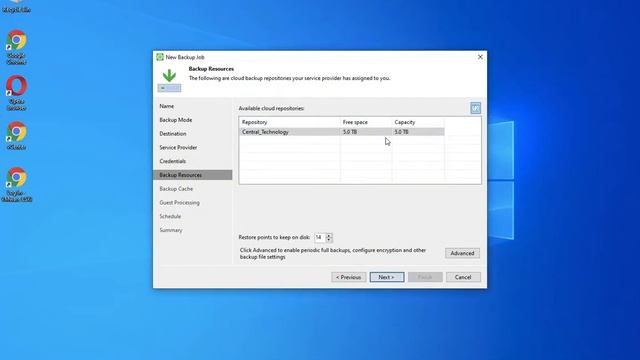Select the Summary step
Viewport: 640px width, 360px height.
click(171, 230)
